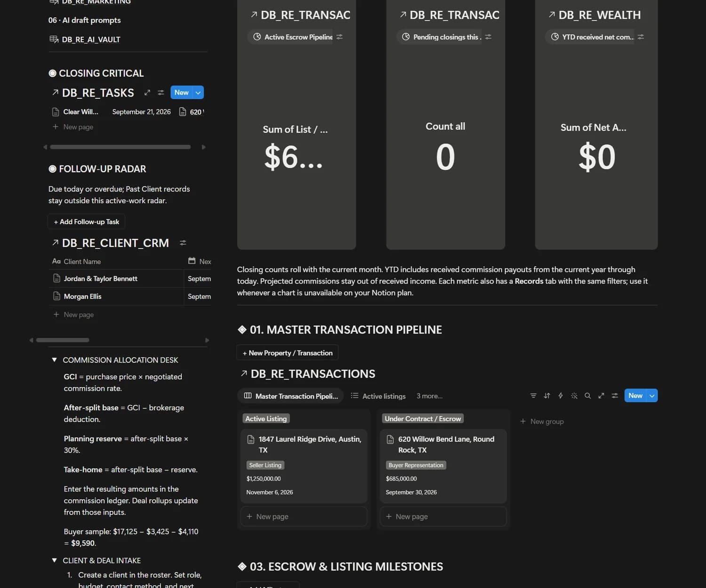The height and width of the screenshot is (588, 706).
Task: Click Buyer Representation tag
Action: pos(416,465)
